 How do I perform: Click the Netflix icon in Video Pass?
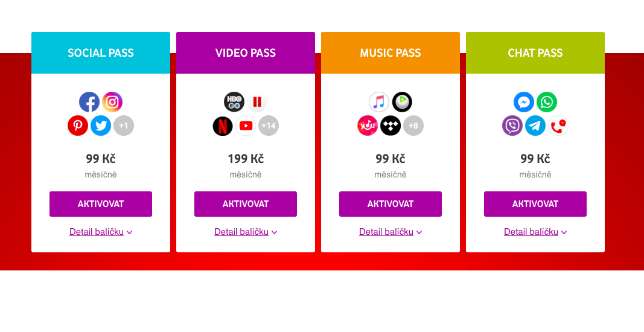coord(223,126)
